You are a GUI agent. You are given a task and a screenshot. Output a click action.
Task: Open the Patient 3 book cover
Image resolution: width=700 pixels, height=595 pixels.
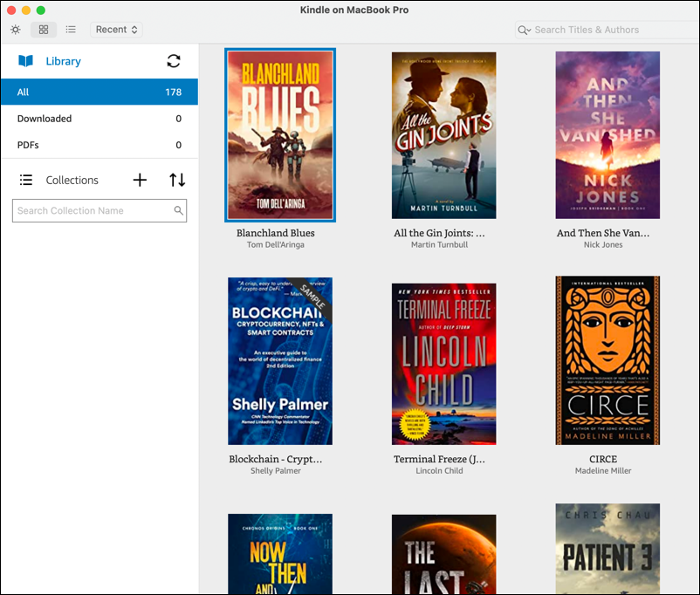coord(607,549)
